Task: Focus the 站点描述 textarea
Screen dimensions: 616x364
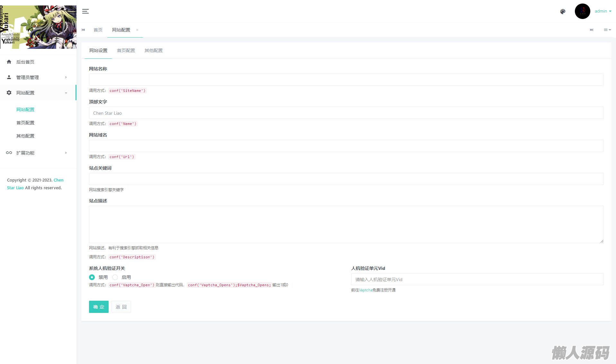Action: click(346, 224)
